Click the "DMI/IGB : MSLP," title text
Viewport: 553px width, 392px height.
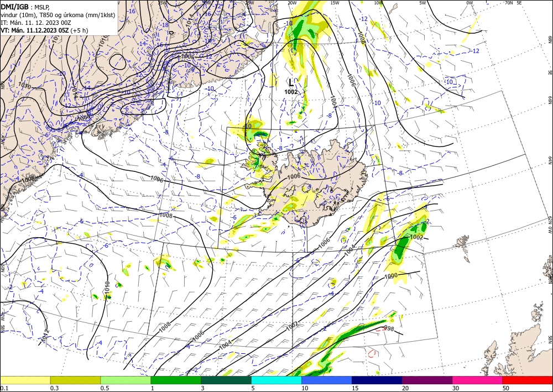[x=25, y=7]
